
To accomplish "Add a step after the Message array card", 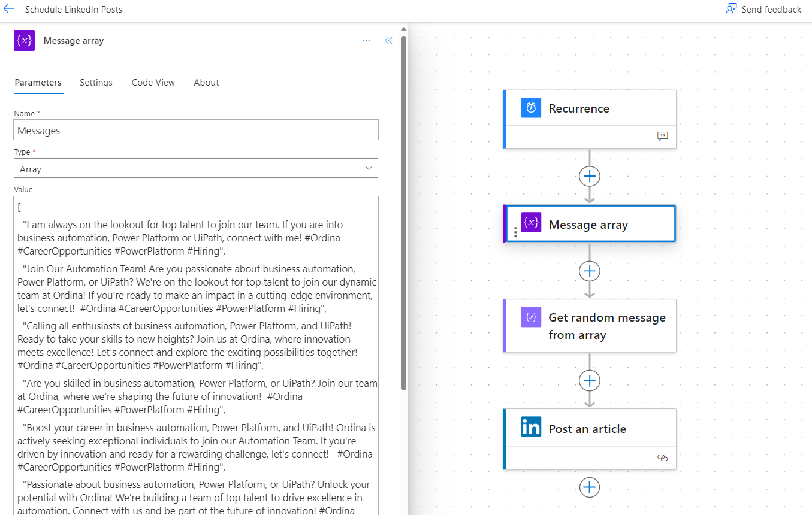I will (590, 271).
